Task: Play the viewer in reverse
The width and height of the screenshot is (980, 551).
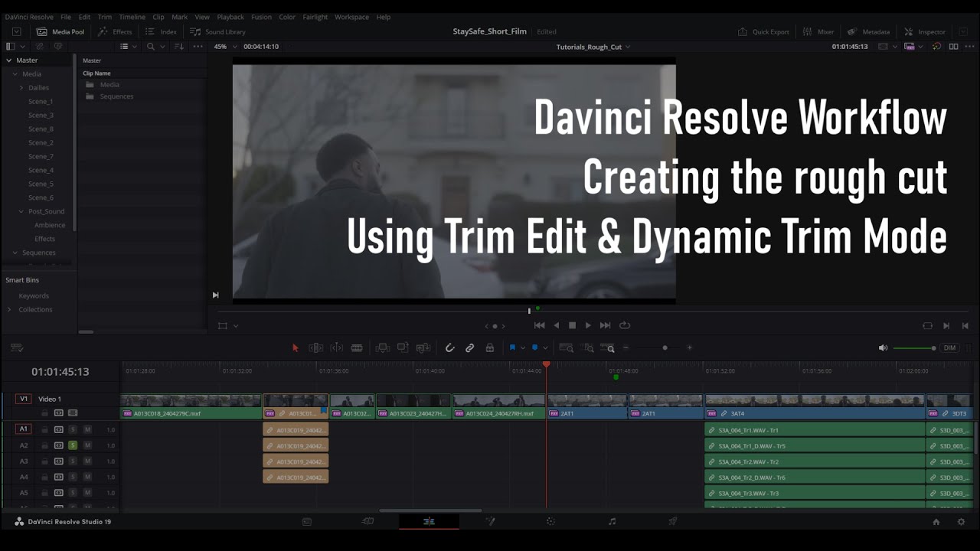Action: point(557,325)
